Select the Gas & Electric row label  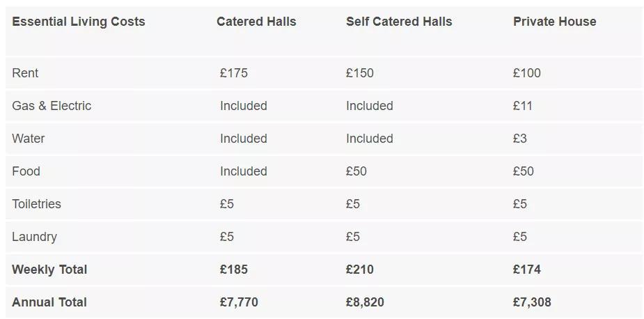tap(52, 106)
